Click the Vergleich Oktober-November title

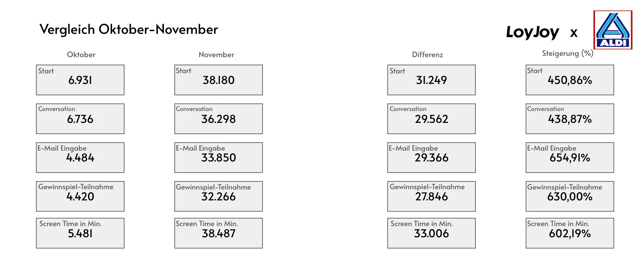point(129,29)
